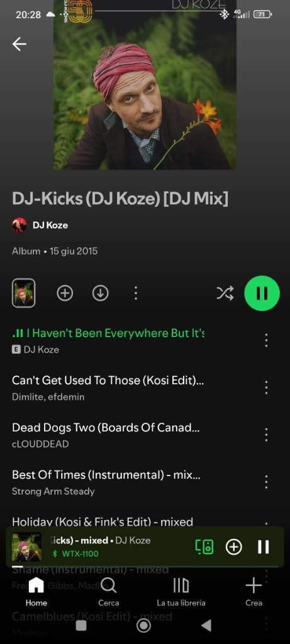Open device connect icon in mini player
This screenshot has width=290, height=644.
[204, 547]
